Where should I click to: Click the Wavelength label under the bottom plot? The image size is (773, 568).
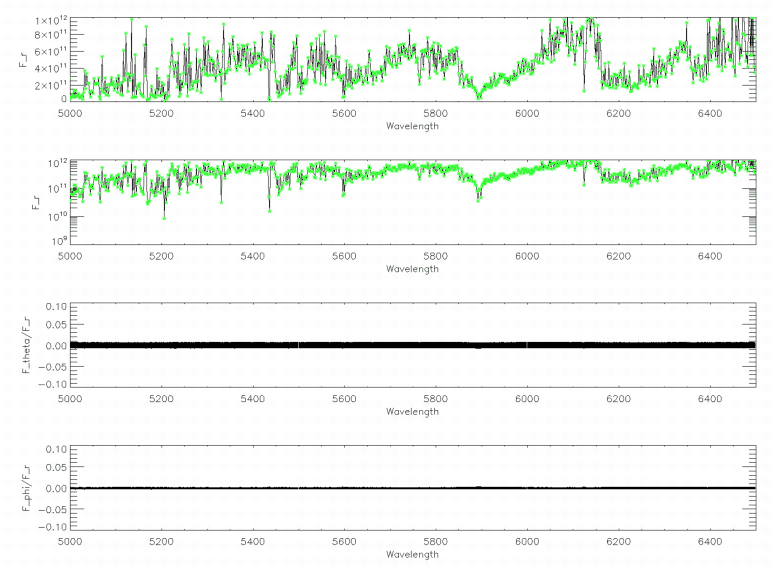411,554
